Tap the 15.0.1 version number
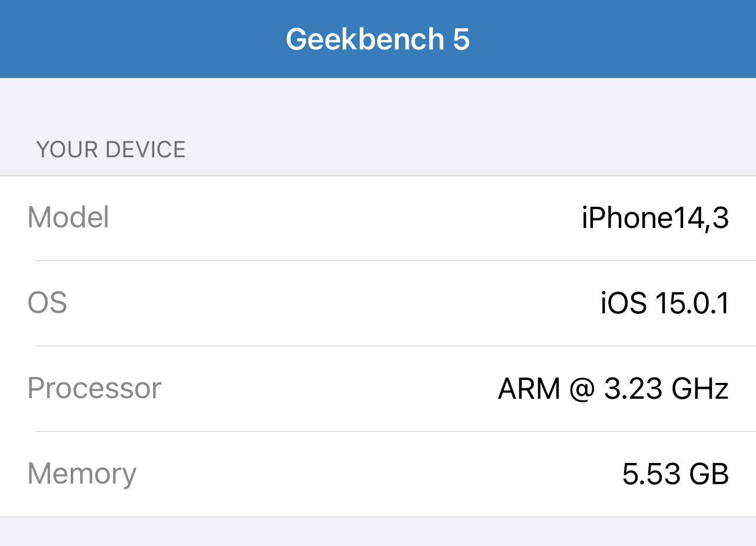 click(x=692, y=303)
